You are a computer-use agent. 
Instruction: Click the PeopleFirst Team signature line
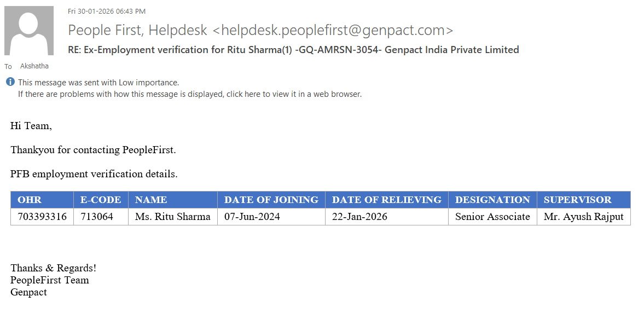click(50, 280)
